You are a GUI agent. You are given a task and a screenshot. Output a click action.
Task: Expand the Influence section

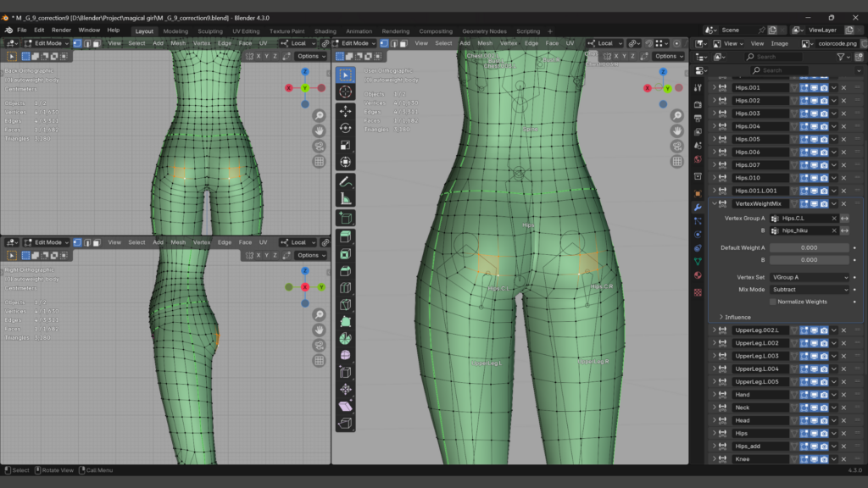(x=737, y=317)
